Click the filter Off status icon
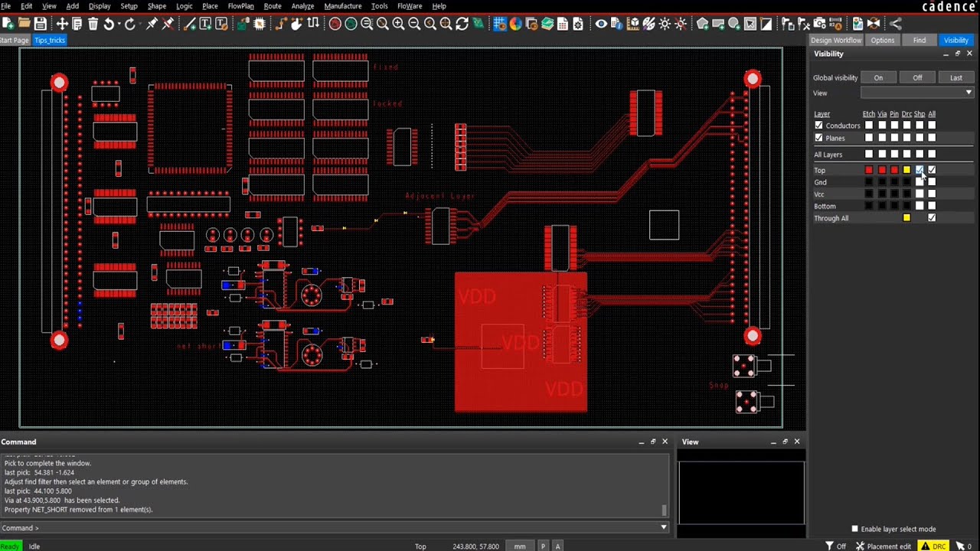 pos(835,546)
